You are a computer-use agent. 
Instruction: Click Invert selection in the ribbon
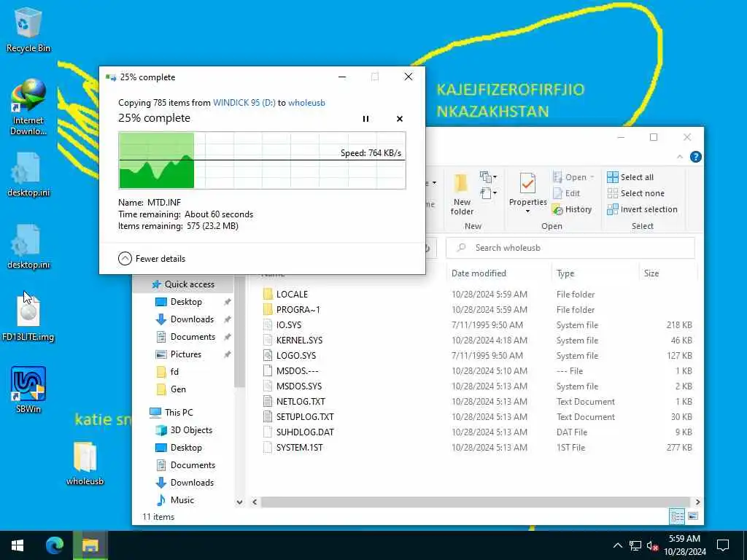642,209
